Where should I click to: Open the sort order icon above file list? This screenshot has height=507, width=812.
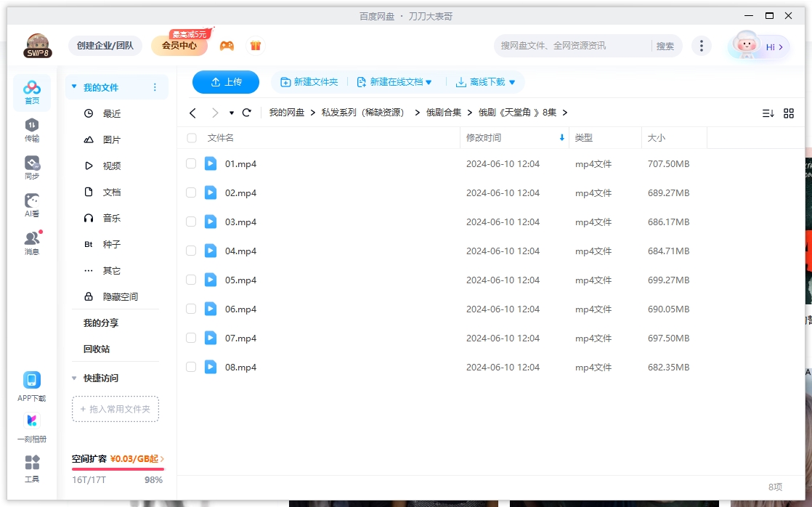768,113
